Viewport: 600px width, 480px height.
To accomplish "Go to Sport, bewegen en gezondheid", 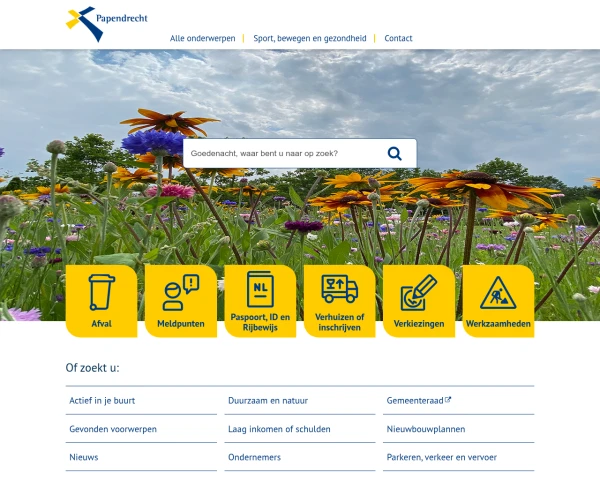I will 309,38.
